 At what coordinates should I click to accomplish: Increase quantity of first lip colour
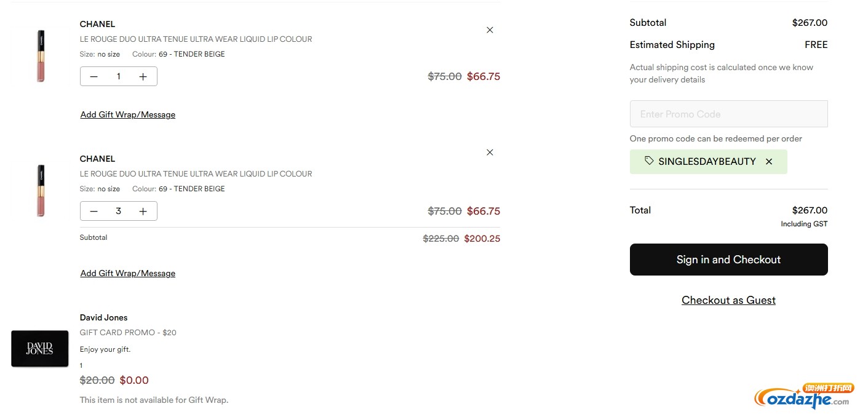click(143, 77)
